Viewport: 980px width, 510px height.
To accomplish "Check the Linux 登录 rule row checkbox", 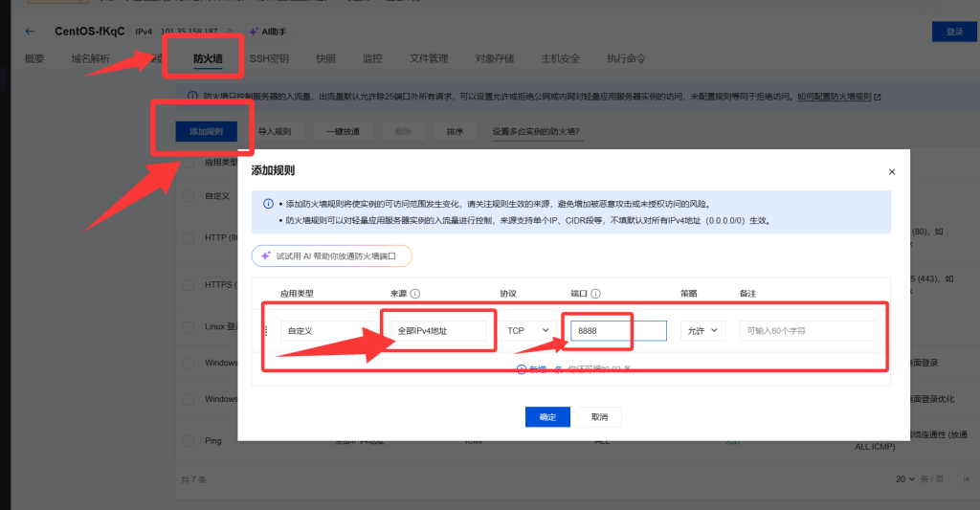I will point(189,327).
